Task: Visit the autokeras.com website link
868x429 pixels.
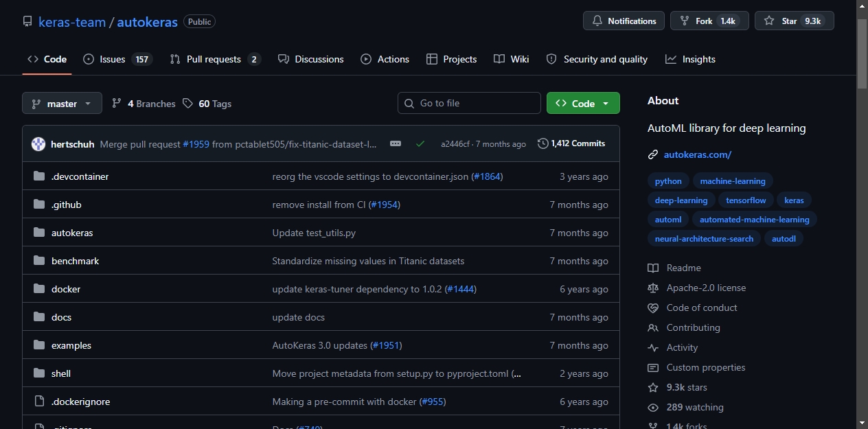Action: (698, 154)
